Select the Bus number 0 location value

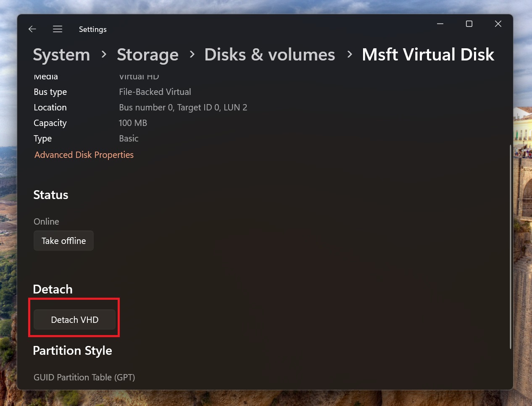coord(183,107)
